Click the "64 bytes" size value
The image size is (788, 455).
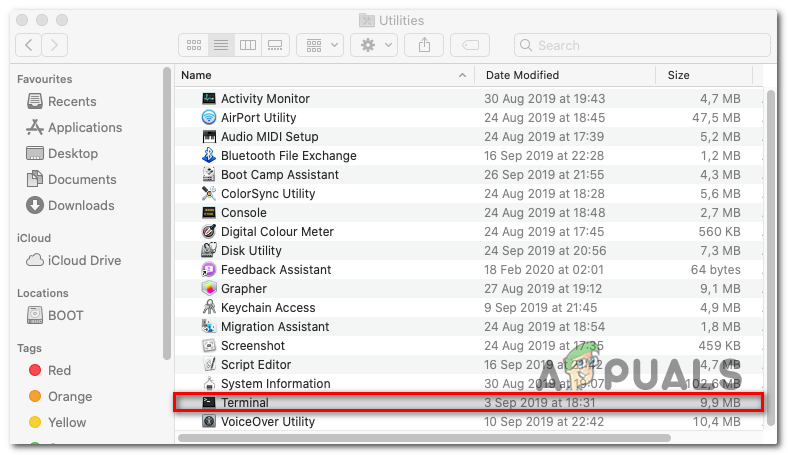715,269
